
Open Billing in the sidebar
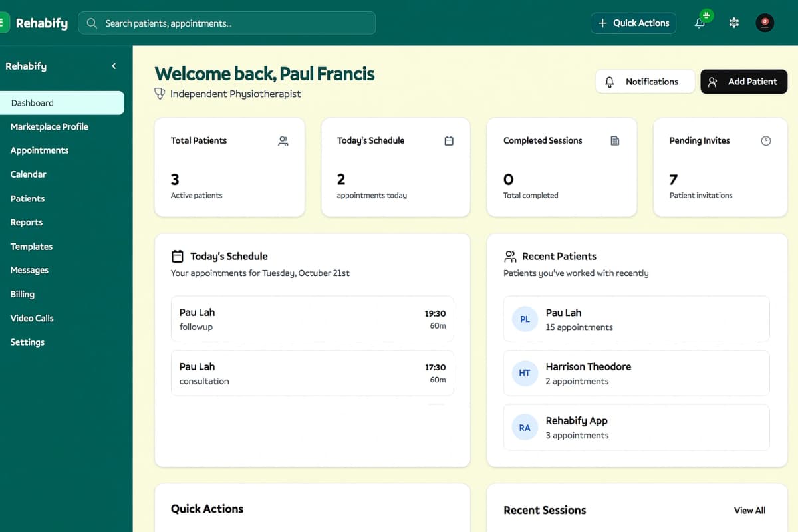(x=23, y=294)
